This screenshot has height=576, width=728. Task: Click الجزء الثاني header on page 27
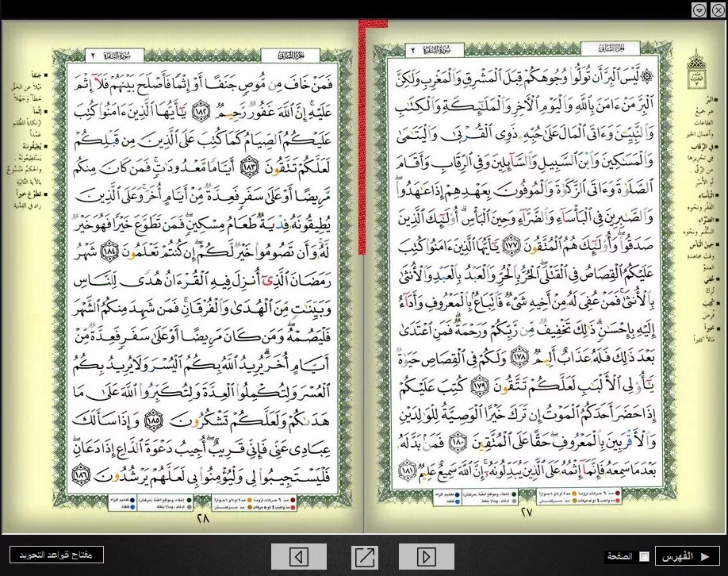[x=610, y=48]
